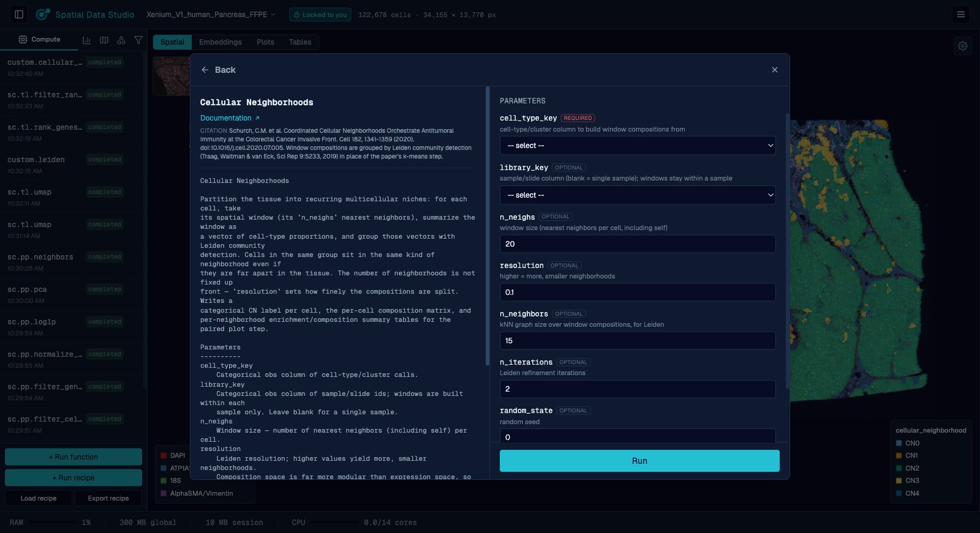Select the sc.pp.filter_gen history entry
980x533 pixels.
pos(72,392)
